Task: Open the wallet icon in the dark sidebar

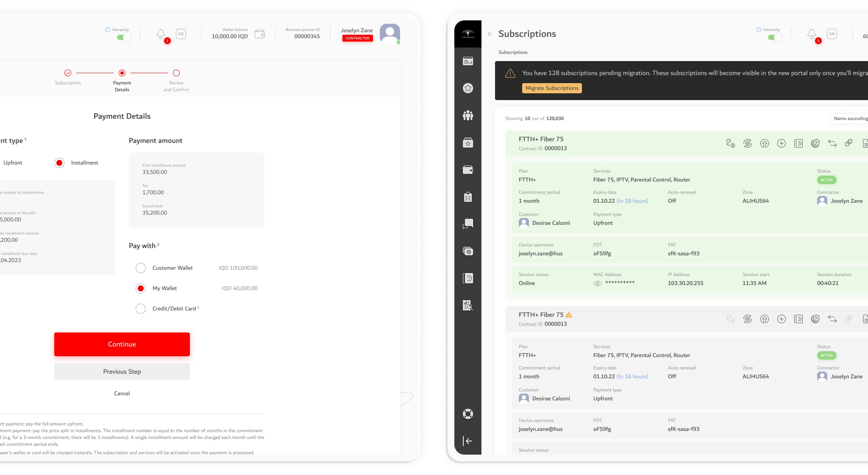Action: [468, 170]
